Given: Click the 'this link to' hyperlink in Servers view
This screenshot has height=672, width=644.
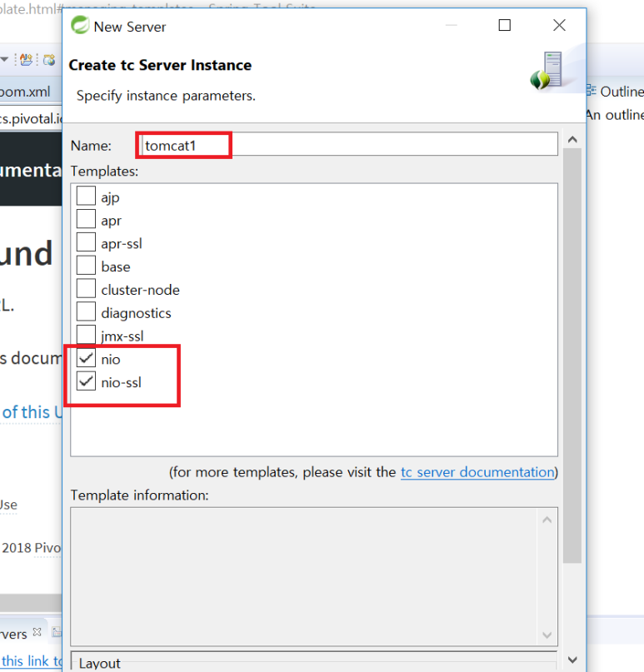Looking at the screenshot, I should pos(32,661).
